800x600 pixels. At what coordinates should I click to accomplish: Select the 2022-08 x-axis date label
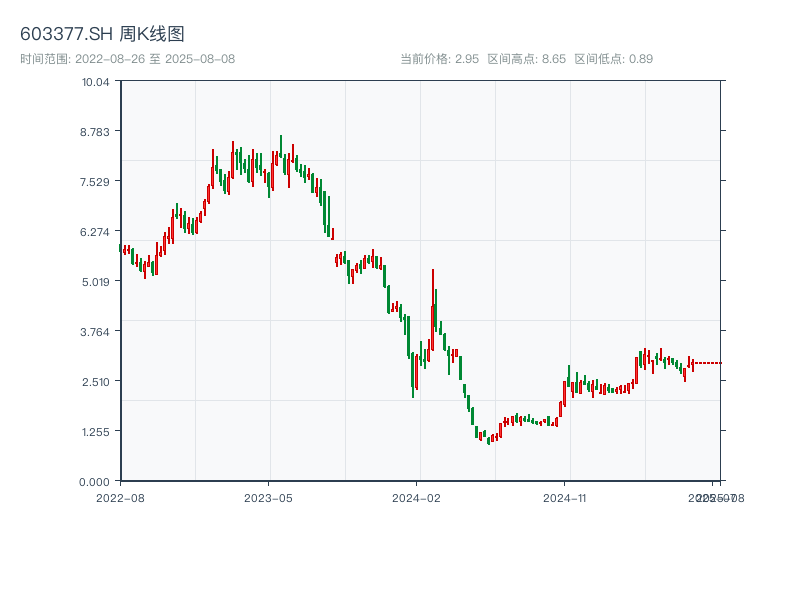(120, 497)
